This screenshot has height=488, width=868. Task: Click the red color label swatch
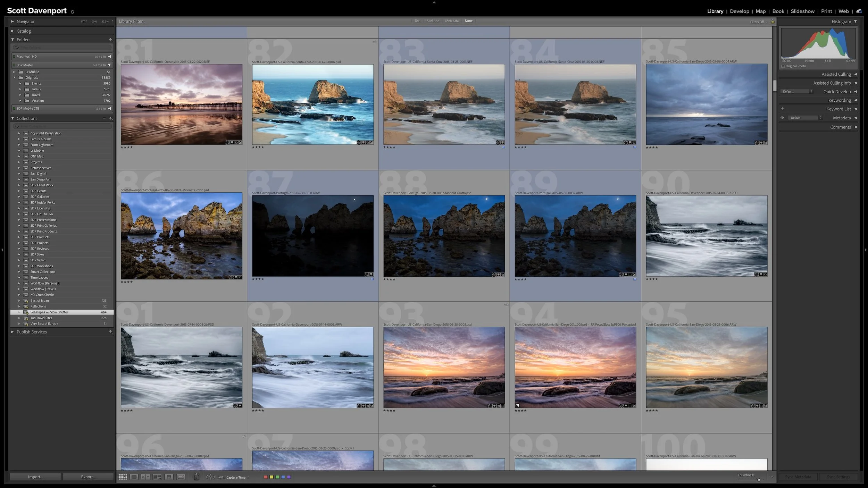coord(266,477)
